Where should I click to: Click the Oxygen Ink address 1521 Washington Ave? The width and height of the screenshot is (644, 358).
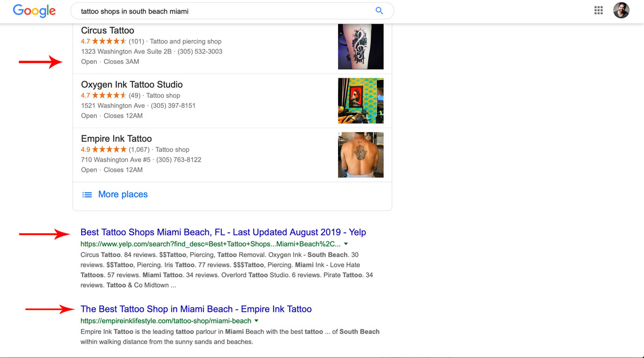[113, 106]
